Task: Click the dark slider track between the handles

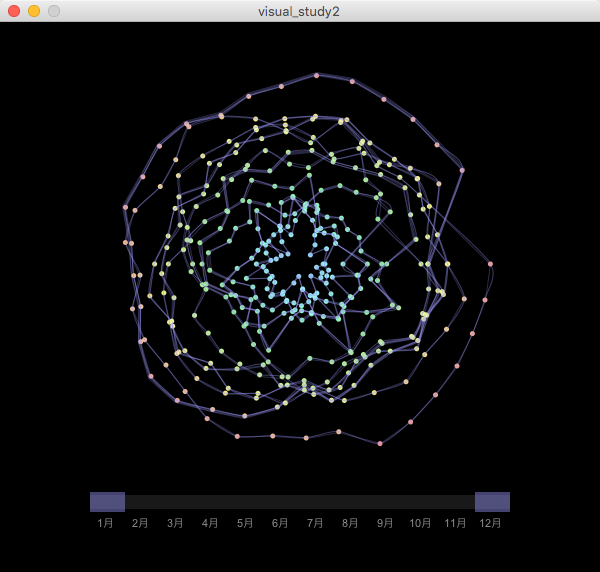Action: [300, 501]
